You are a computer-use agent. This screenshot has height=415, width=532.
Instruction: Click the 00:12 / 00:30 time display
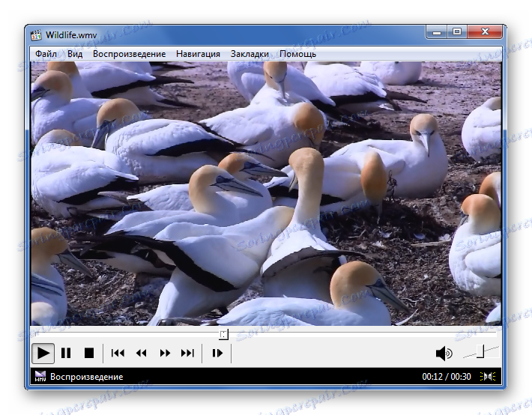447,377
